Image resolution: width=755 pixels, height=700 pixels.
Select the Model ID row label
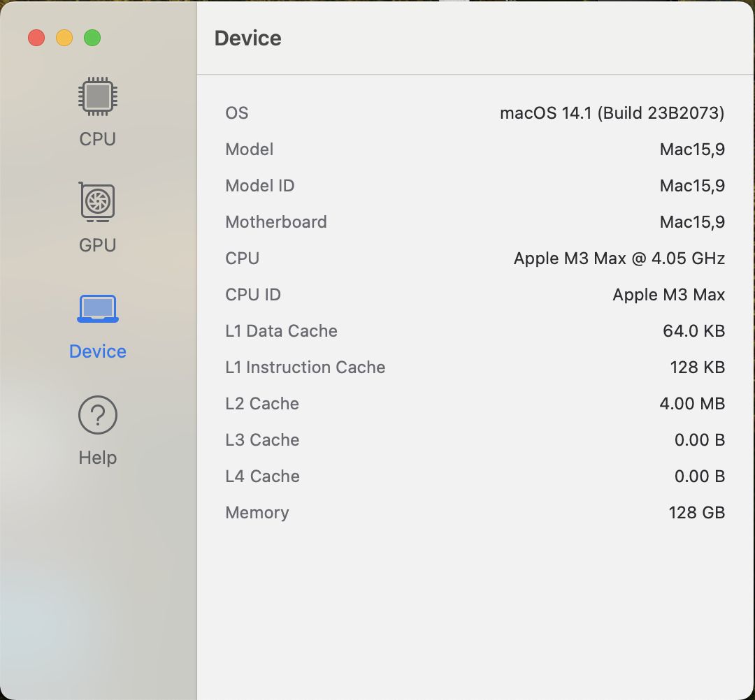260,186
